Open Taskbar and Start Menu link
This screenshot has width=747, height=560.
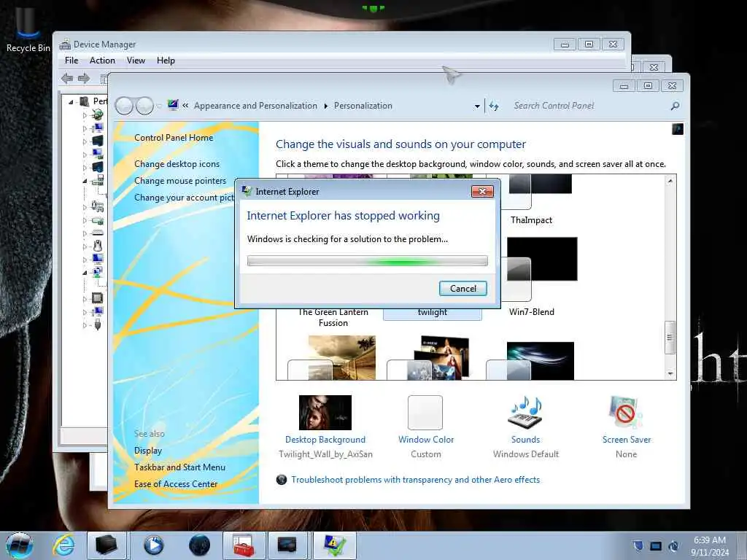pyautogui.click(x=179, y=467)
